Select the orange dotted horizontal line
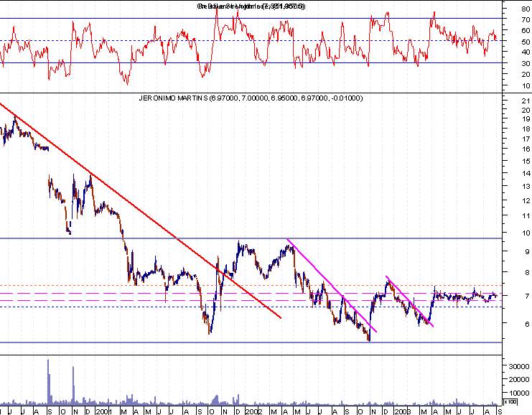This screenshot has height=415, width=532. pos(251,285)
